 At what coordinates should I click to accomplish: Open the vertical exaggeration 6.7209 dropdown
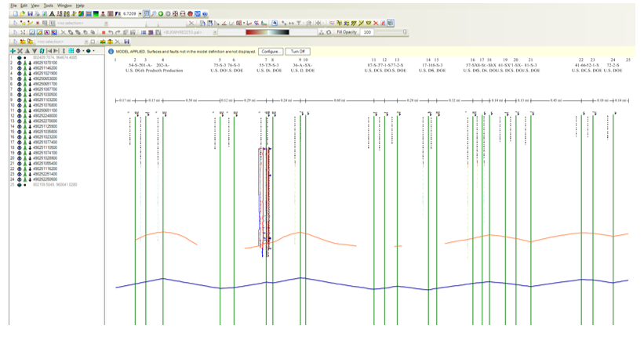pyautogui.click(x=140, y=13)
